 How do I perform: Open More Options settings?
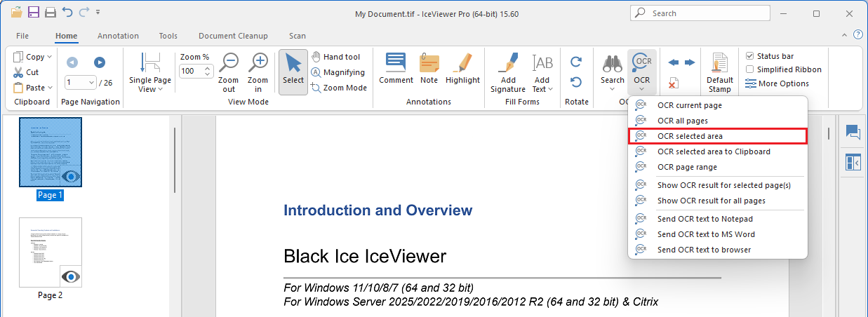pyautogui.click(x=777, y=83)
